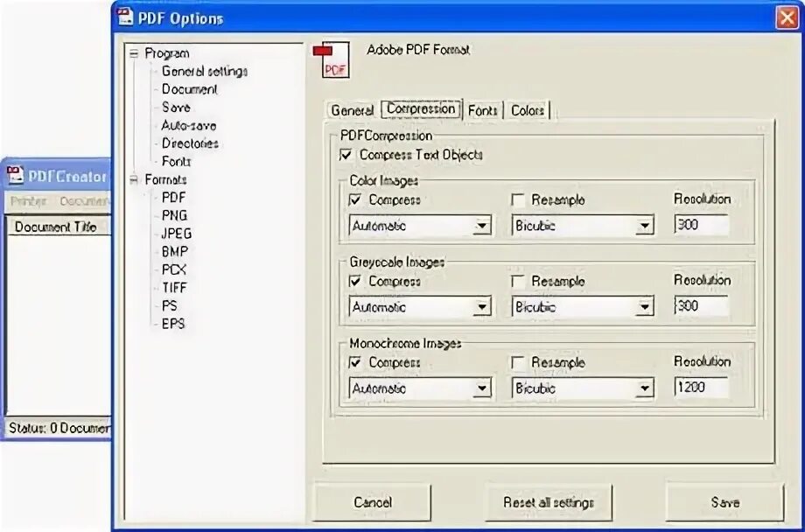Select PCX format in tree

click(173, 269)
